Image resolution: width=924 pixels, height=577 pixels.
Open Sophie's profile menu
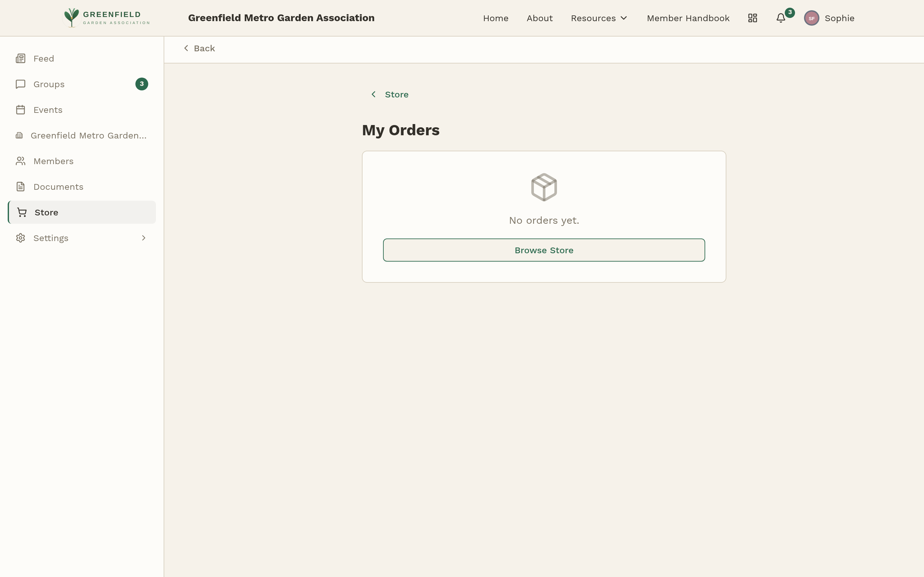tap(829, 18)
